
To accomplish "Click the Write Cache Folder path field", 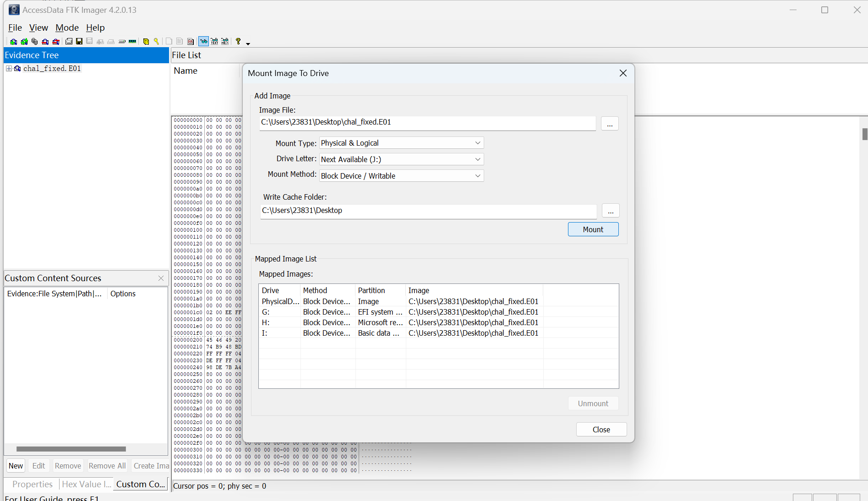I will [429, 211].
